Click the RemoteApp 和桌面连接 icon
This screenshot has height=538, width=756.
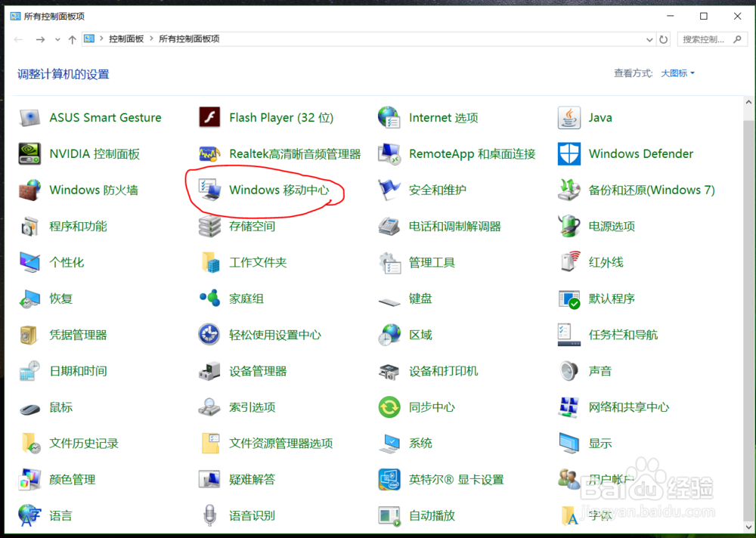[x=389, y=154]
